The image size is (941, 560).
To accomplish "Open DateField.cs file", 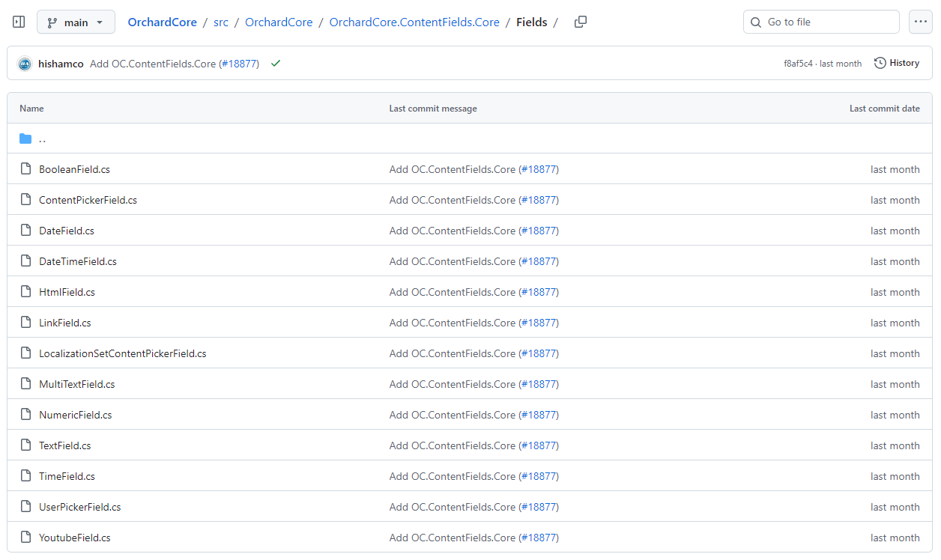I will point(67,231).
